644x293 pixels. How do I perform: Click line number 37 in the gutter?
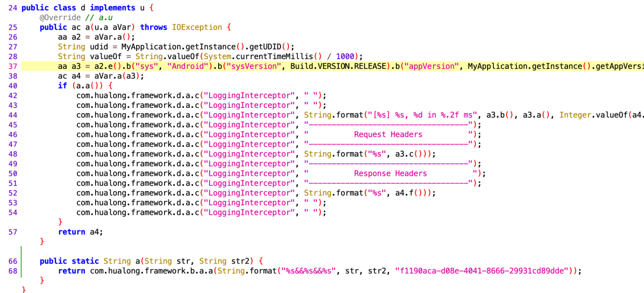point(13,66)
